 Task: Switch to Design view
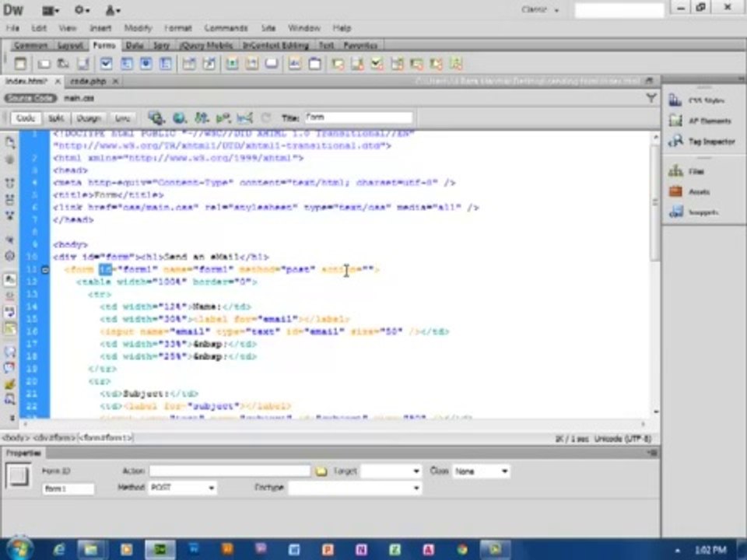[89, 117]
